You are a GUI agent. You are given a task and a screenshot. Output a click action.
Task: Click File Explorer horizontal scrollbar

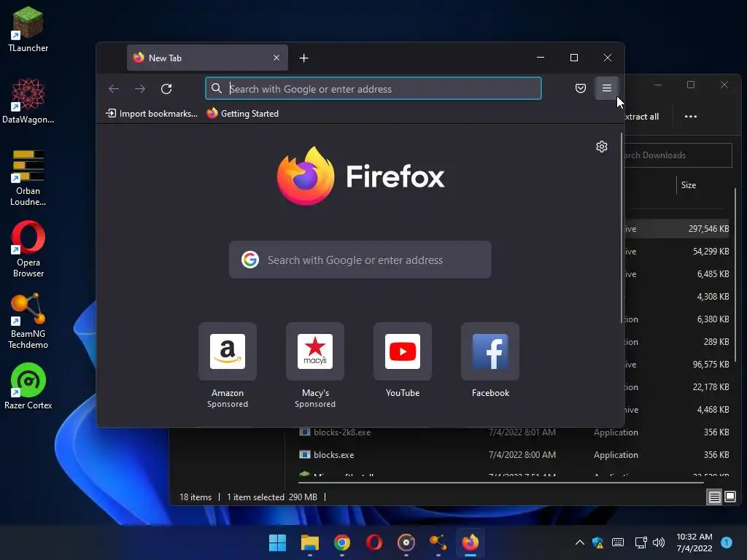(x=500, y=483)
